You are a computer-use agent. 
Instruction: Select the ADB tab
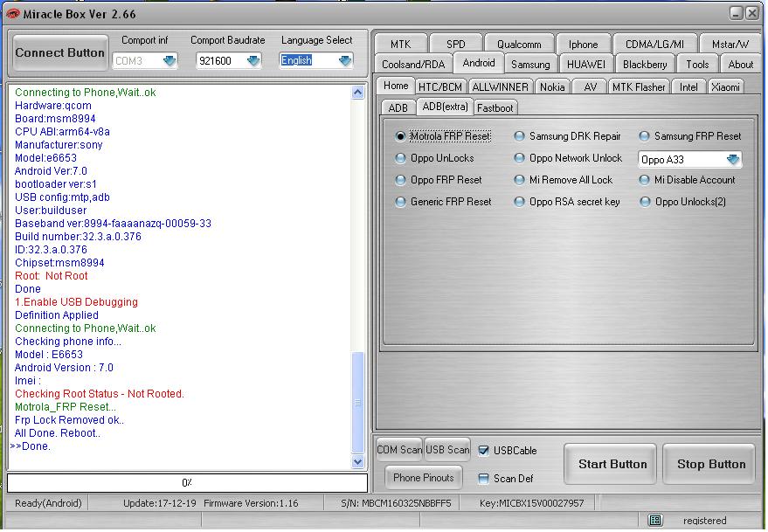(x=398, y=107)
